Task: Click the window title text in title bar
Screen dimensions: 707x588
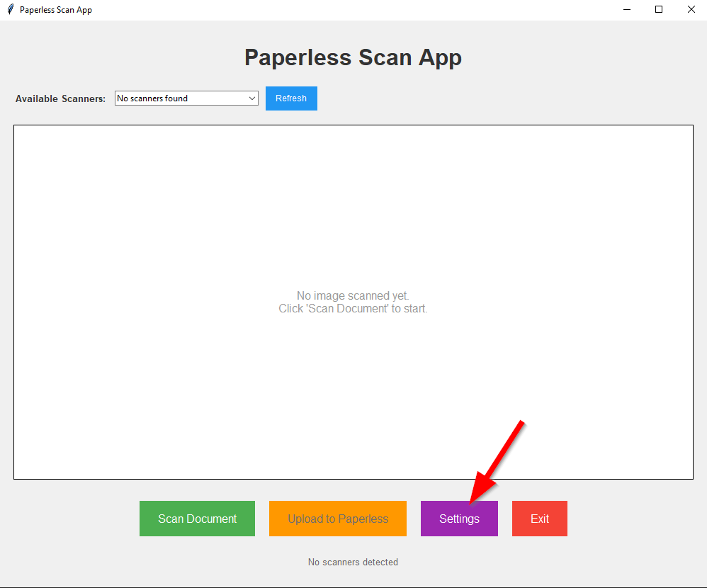Action: point(56,10)
